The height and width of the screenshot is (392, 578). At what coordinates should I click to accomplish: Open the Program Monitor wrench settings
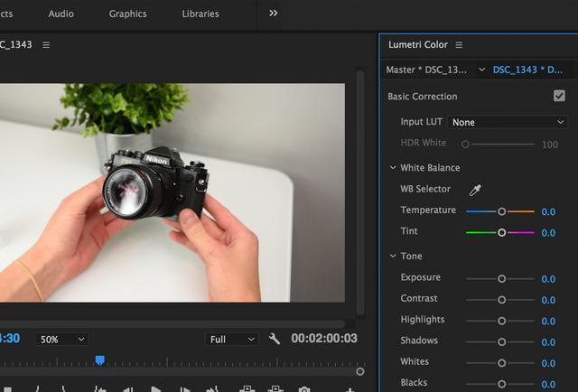pos(274,339)
